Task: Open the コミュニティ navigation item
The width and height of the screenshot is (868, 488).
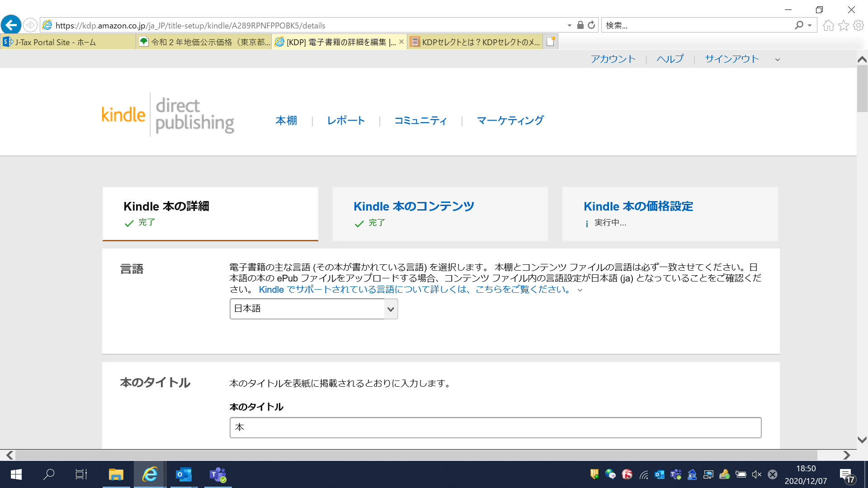Action: pos(420,121)
